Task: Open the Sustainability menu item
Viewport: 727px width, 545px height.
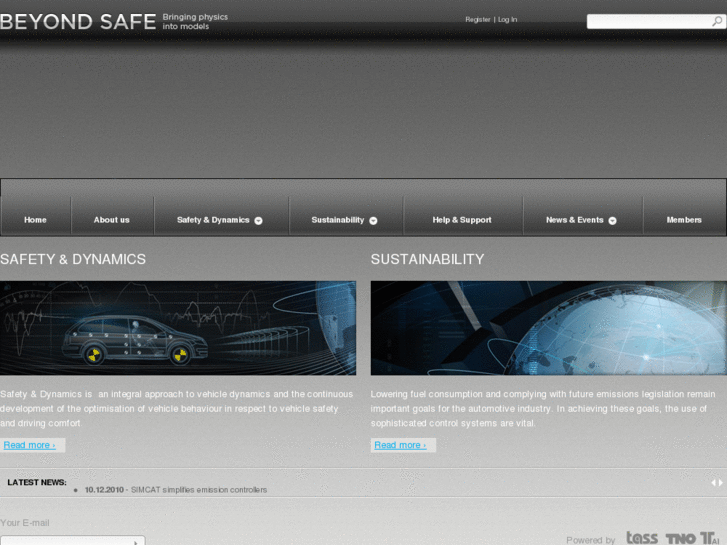Action: point(338,220)
